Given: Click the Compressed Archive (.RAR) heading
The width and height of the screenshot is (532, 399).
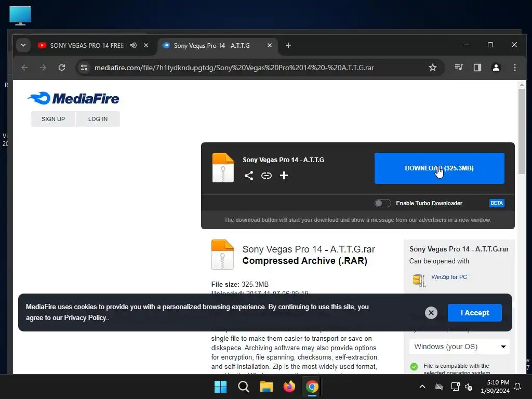Looking at the screenshot, I should click(x=304, y=261).
